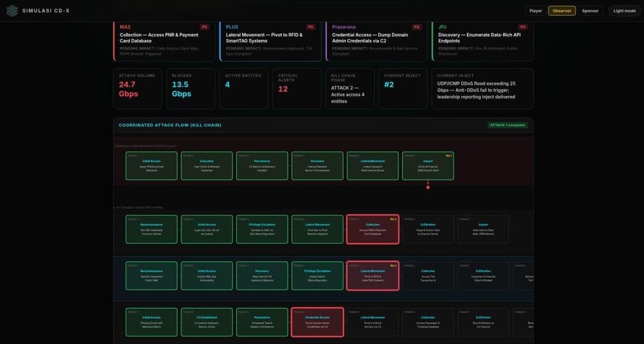Open the Spear-Phishing Email Delivered step

coord(152,166)
